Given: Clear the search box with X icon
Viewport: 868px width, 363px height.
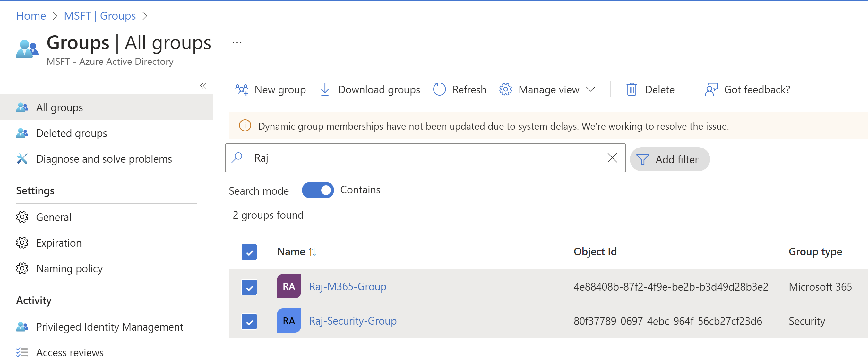Looking at the screenshot, I should 612,158.
